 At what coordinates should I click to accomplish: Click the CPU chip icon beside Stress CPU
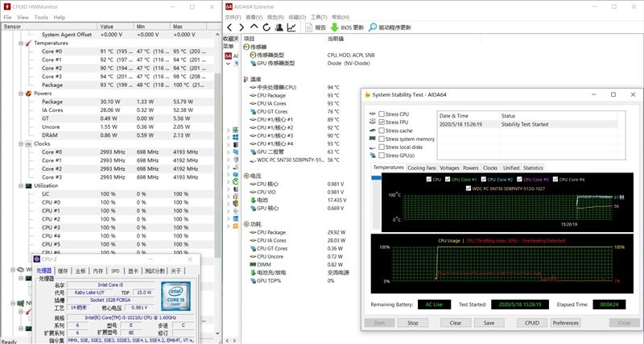[373, 114]
